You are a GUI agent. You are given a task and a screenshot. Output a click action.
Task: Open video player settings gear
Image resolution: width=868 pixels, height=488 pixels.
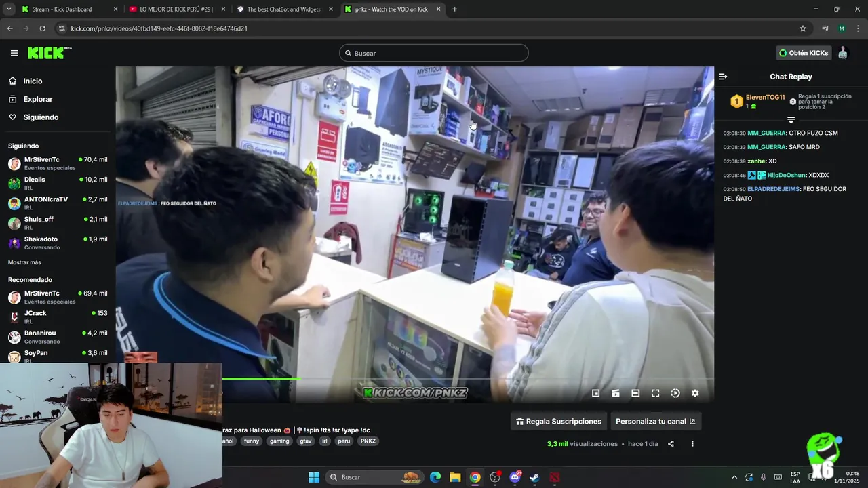(695, 393)
